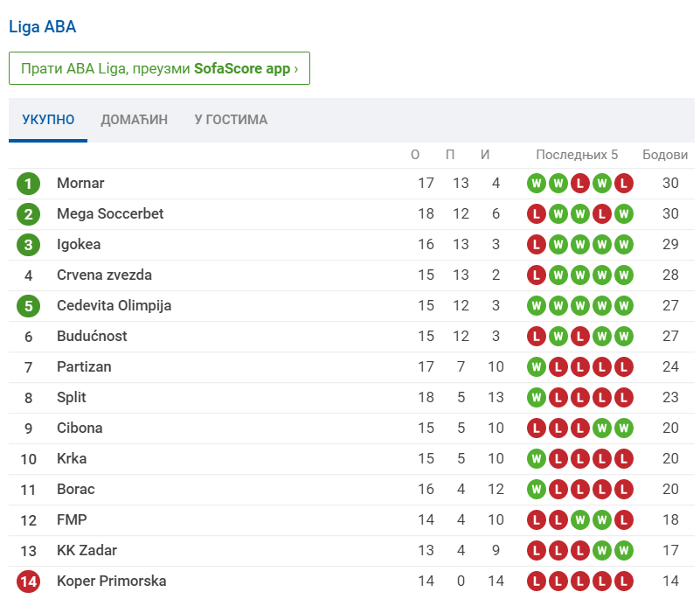Open Crvena zvezda team link
The image size is (700, 606).
pyautogui.click(x=104, y=275)
